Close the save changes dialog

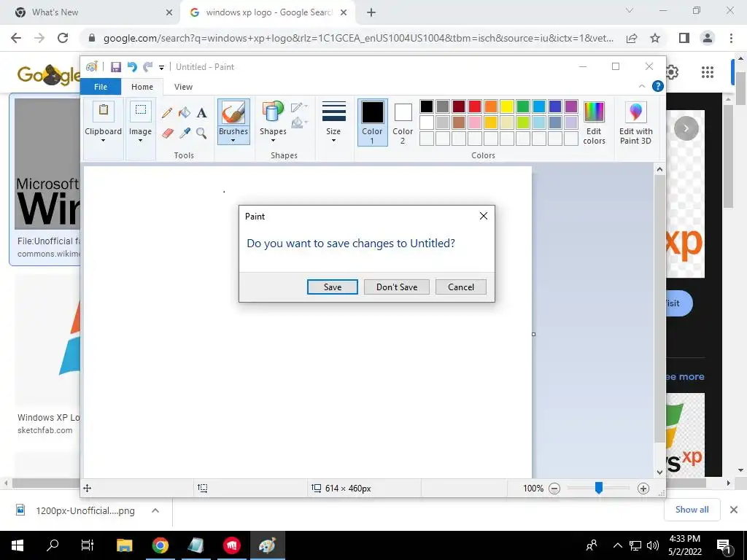coord(484,216)
